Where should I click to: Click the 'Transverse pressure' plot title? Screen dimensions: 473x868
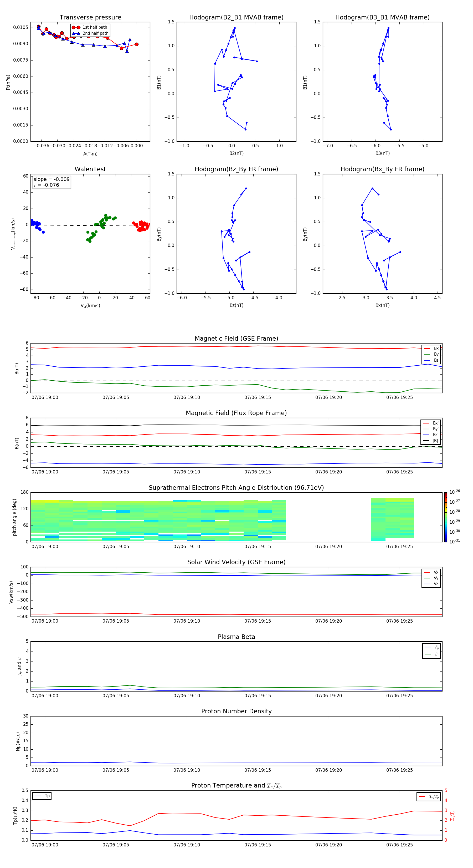90,18
